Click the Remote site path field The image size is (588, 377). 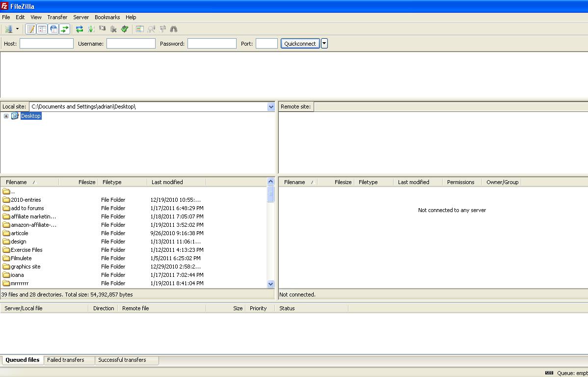[451, 107]
